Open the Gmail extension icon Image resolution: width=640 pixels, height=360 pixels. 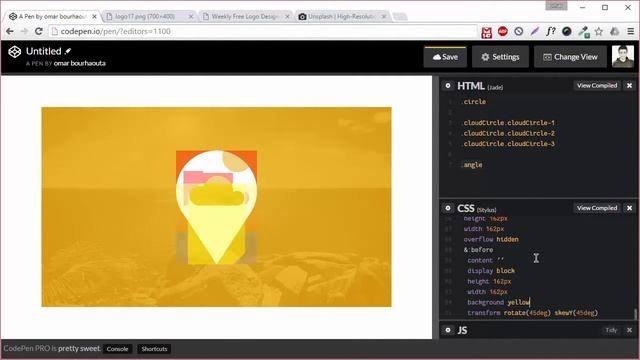pyautogui.click(x=487, y=32)
